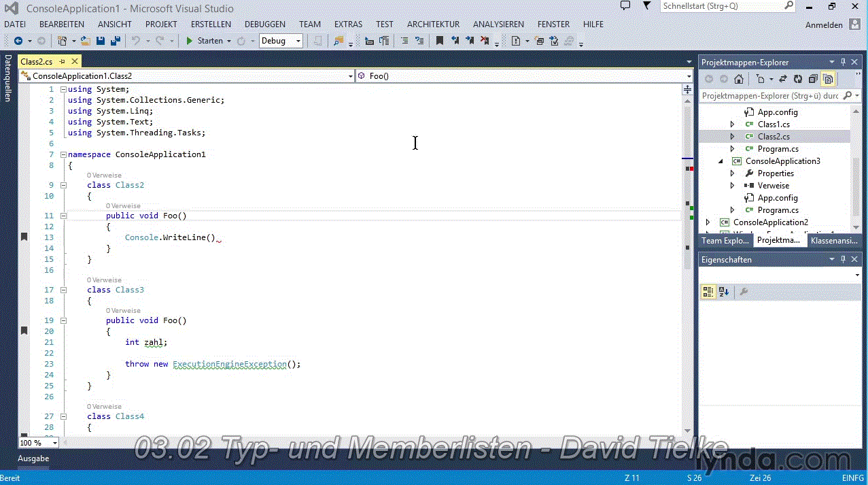
Task: Click the open file folder icon
Action: (x=85, y=41)
